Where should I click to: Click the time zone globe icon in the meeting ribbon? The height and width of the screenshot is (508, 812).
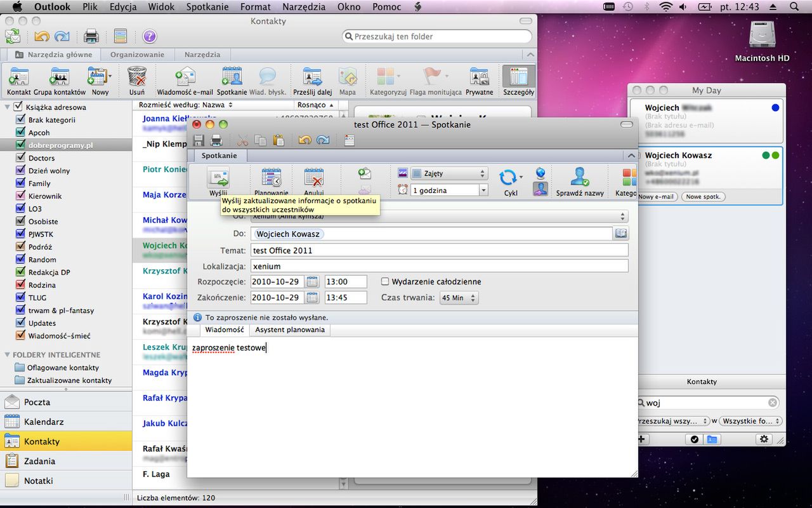(540, 173)
